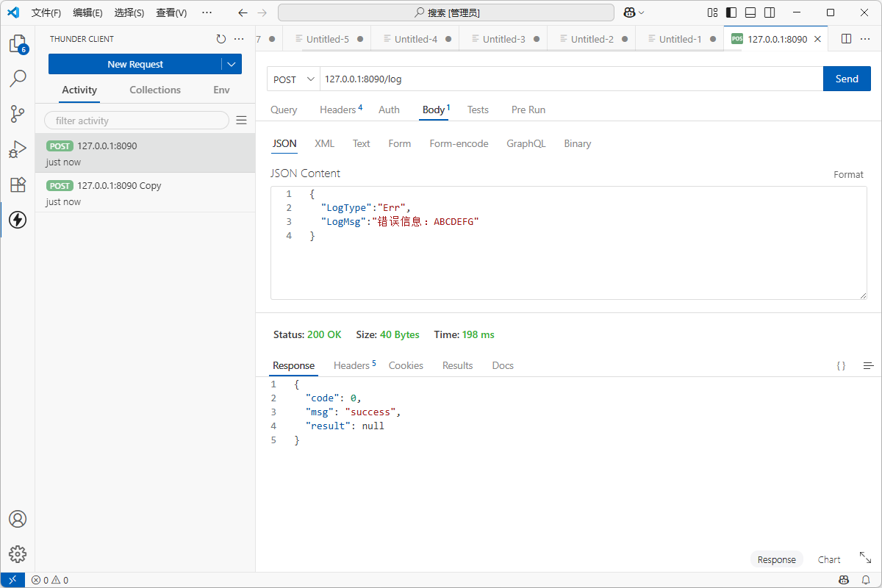The width and height of the screenshot is (882, 588).
Task: Split the editor to the right
Action: pyautogui.click(x=846, y=39)
